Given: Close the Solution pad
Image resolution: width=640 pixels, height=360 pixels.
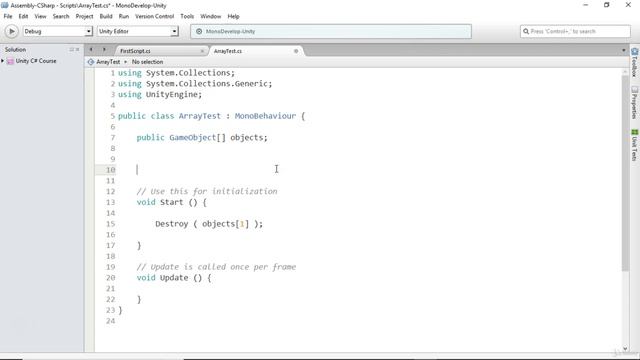Looking at the screenshot, I should [x=78, y=49].
